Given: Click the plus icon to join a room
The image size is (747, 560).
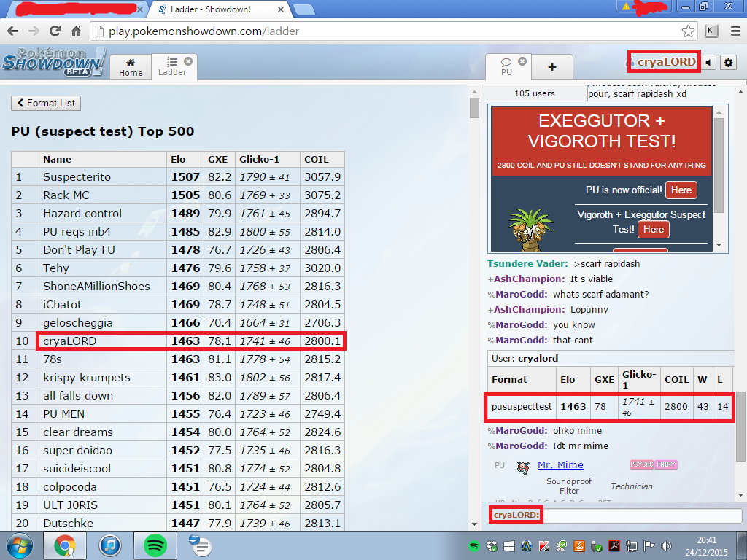Looking at the screenshot, I should click(x=551, y=66).
